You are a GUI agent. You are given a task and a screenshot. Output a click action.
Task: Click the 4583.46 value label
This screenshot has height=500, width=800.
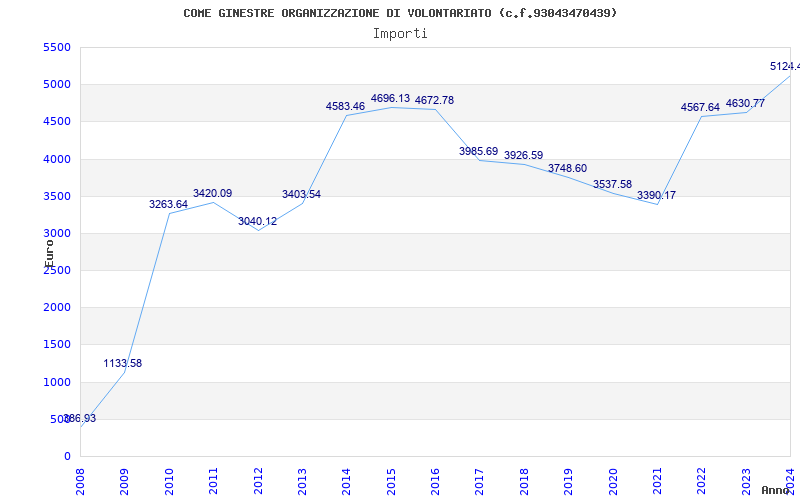[x=345, y=107]
